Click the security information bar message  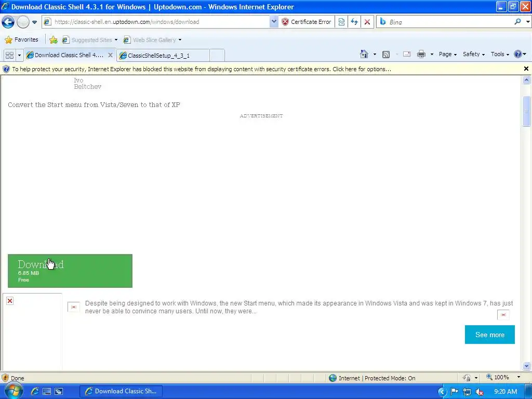pos(202,69)
